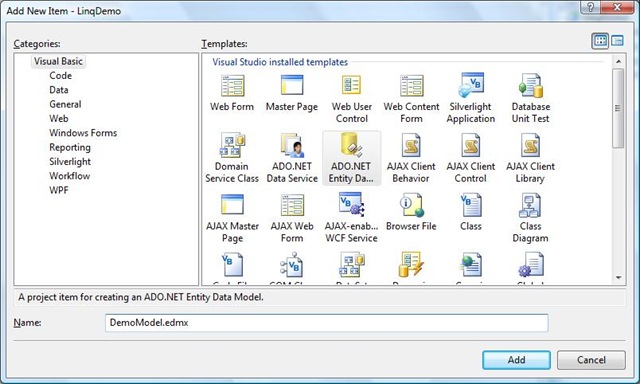The height and width of the screenshot is (384, 640).
Task: Open the Data category
Action: point(59,90)
